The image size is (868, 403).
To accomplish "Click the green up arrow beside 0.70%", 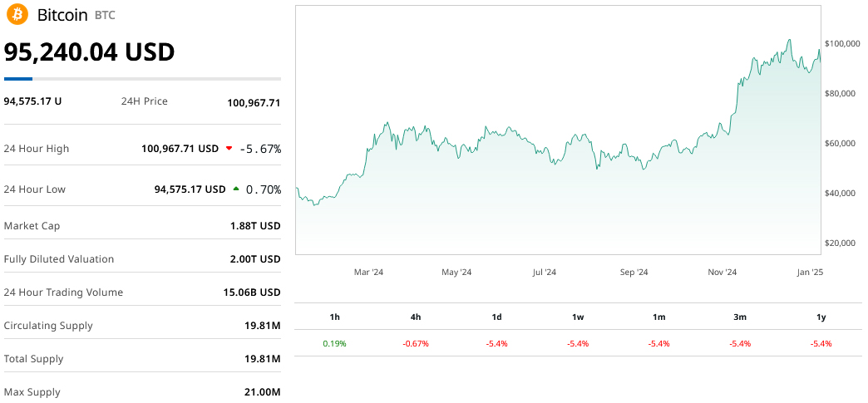I will pyautogui.click(x=236, y=189).
